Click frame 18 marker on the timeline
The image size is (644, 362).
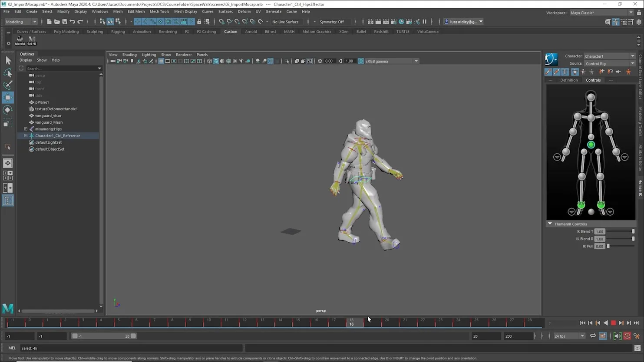coord(351,323)
